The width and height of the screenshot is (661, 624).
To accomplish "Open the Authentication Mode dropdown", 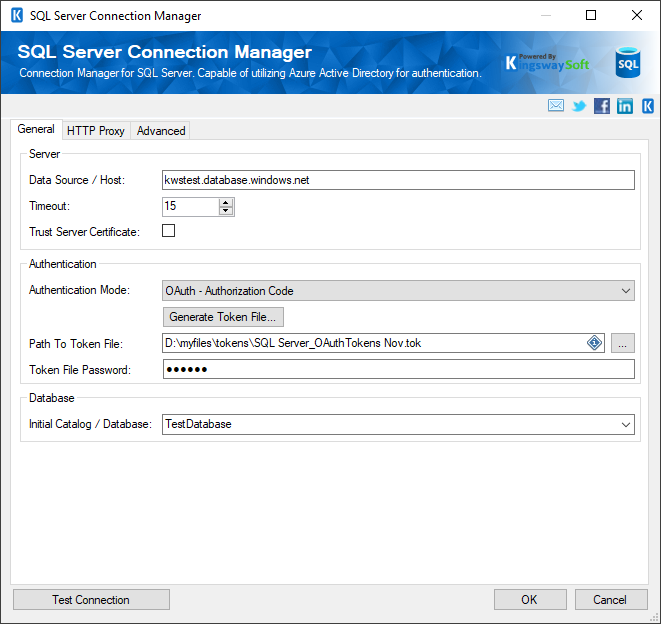I will [398, 290].
